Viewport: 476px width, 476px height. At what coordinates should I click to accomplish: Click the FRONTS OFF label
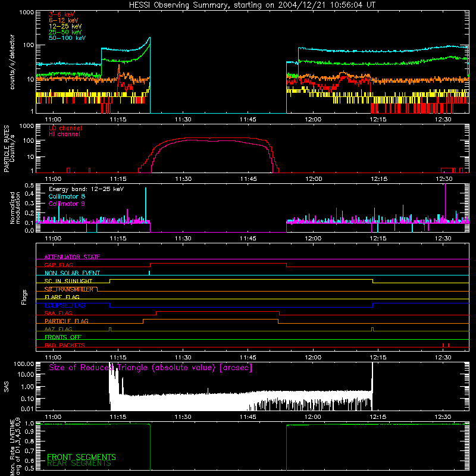[63, 337]
